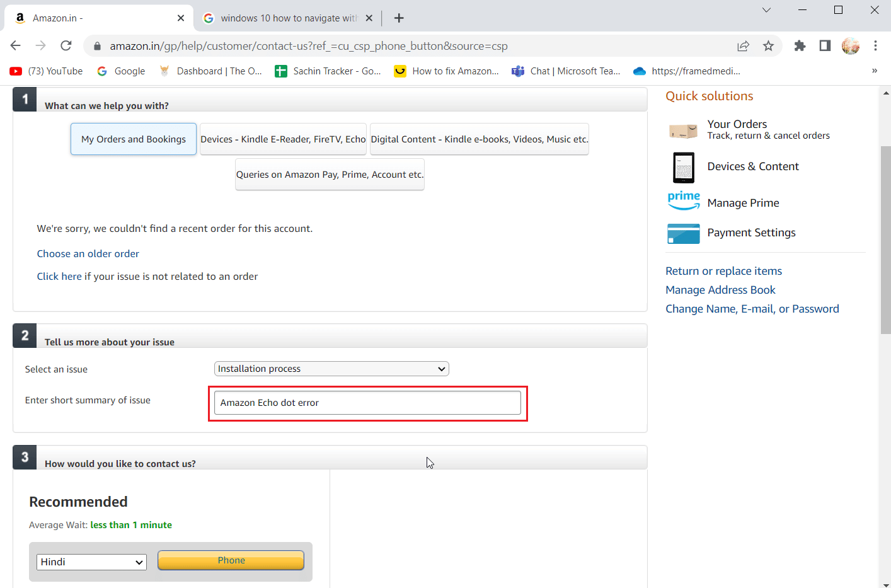Click the Kindle device icon

coord(684,168)
